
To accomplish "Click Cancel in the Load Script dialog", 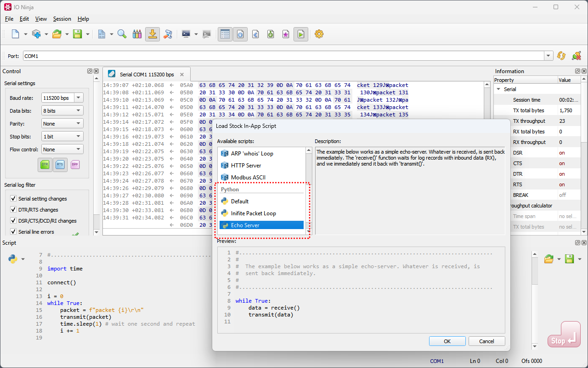I will click(486, 341).
